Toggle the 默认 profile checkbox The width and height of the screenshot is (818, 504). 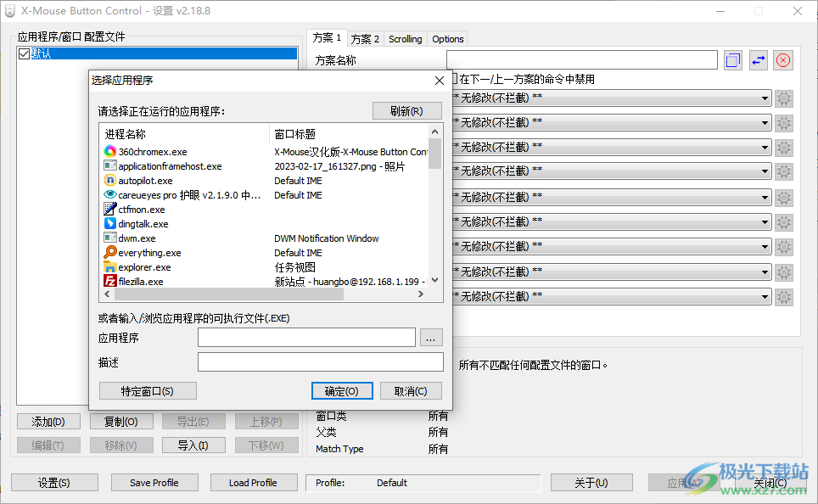pyautogui.click(x=24, y=53)
